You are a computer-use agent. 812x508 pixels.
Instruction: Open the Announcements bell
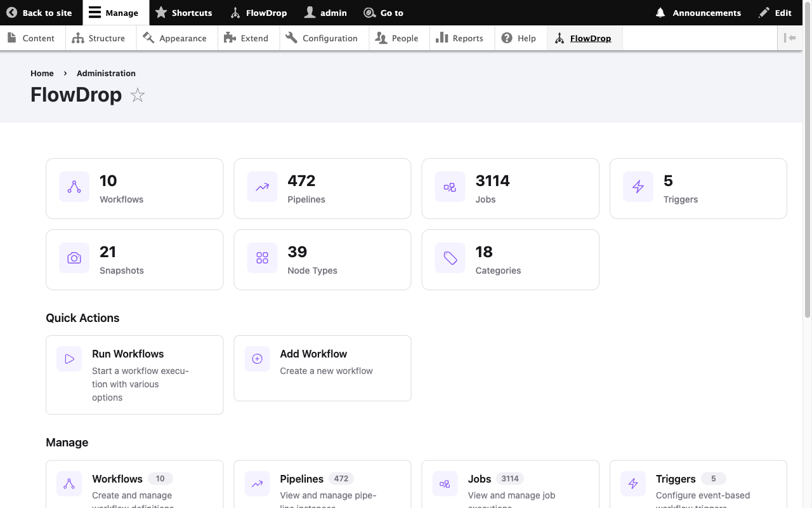coord(660,13)
